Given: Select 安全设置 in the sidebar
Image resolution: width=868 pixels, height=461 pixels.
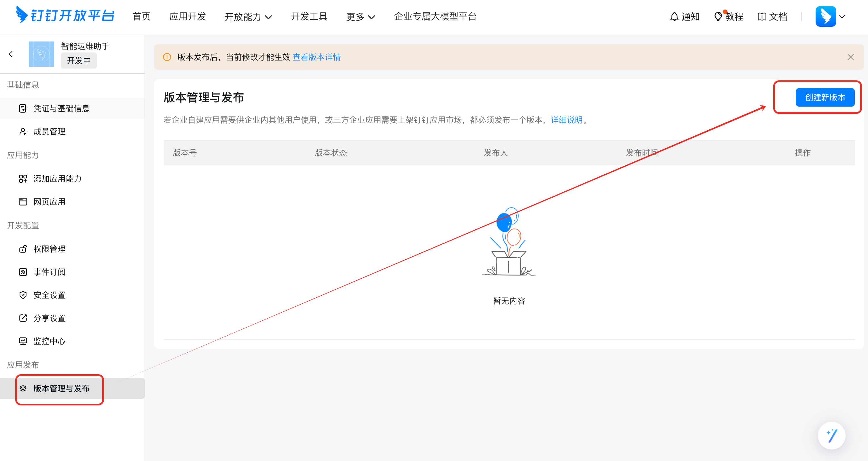Looking at the screenshot, I should click(x=73, y=295).
